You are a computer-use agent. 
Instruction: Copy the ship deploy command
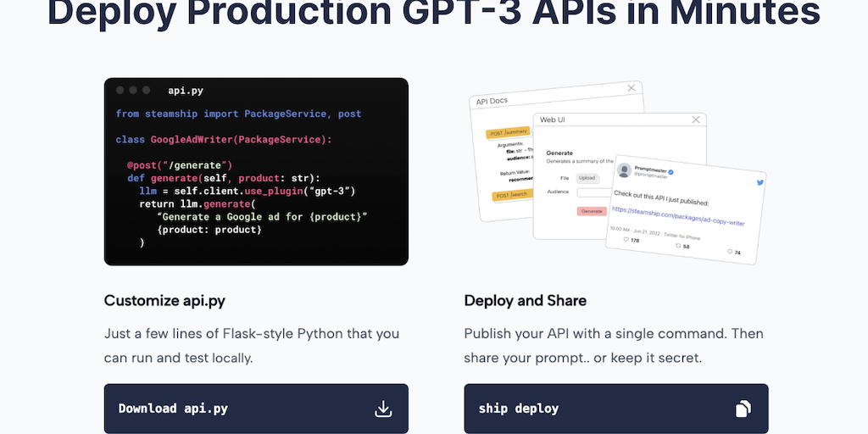616,409
